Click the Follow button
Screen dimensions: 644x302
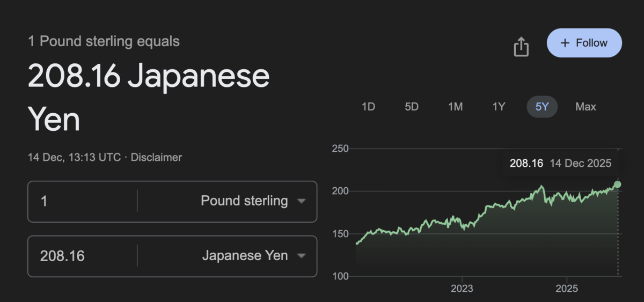[584, 43]
